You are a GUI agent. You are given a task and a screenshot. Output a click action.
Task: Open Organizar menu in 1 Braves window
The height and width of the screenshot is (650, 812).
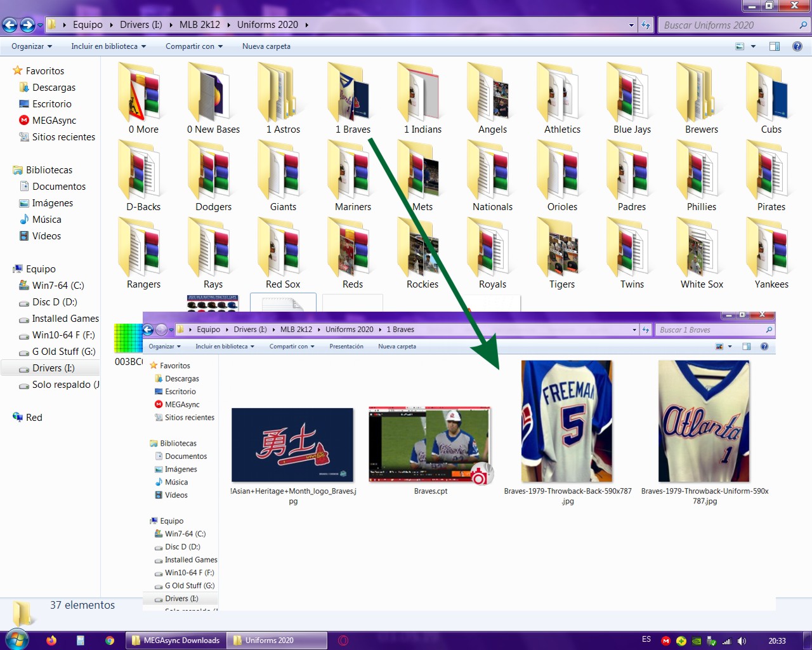coord(164,347)
